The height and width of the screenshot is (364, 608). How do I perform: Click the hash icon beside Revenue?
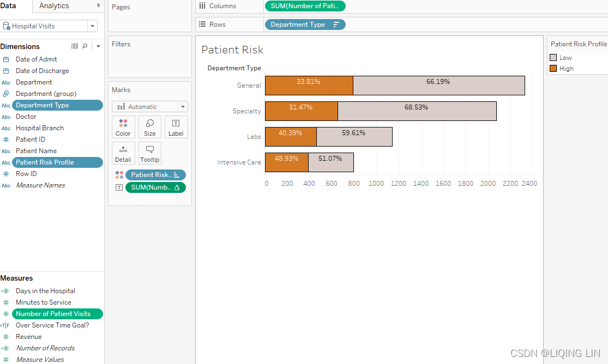6,337
